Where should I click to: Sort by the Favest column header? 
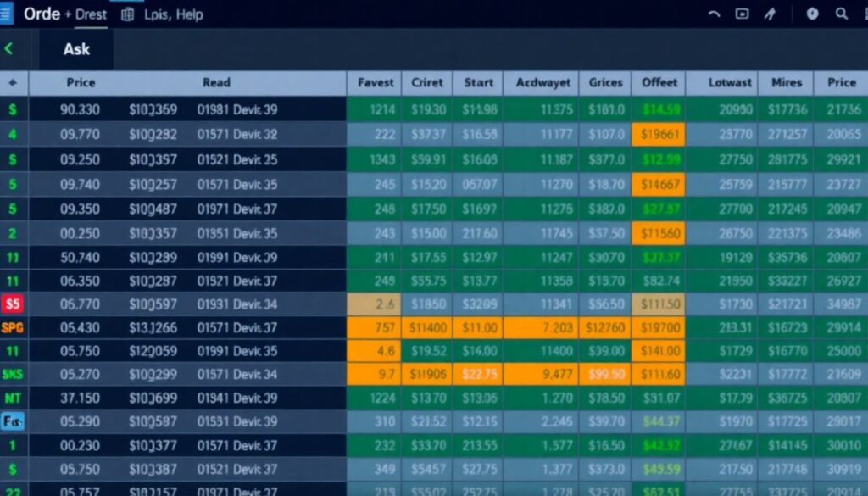click(376, 83)
